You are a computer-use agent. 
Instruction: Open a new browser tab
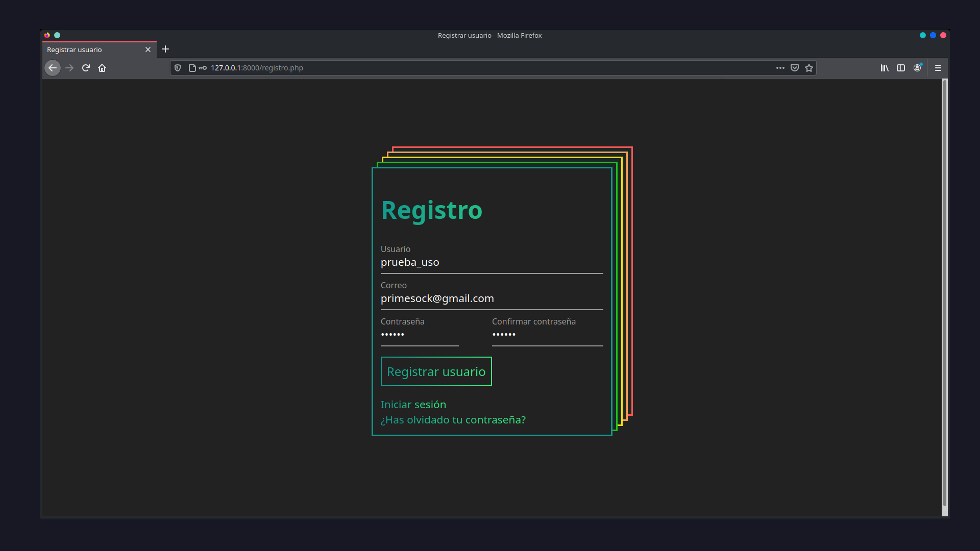(165, 49)
